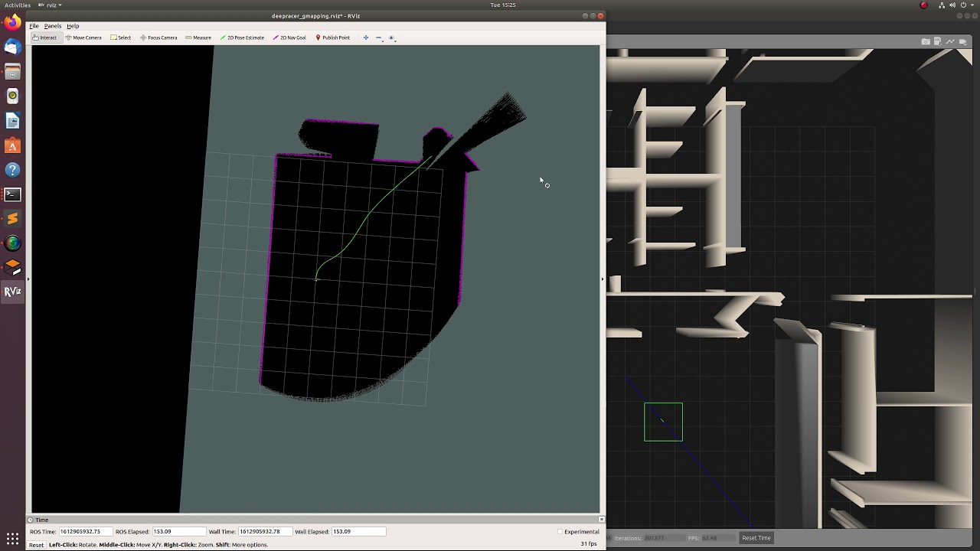Click the Time panel title icon
The width and height of the screenshot is (980, 551).
click(31, 520)
